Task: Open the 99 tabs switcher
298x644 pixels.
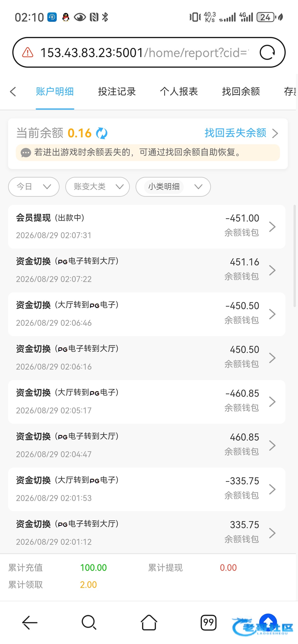Action: point(208,622)
